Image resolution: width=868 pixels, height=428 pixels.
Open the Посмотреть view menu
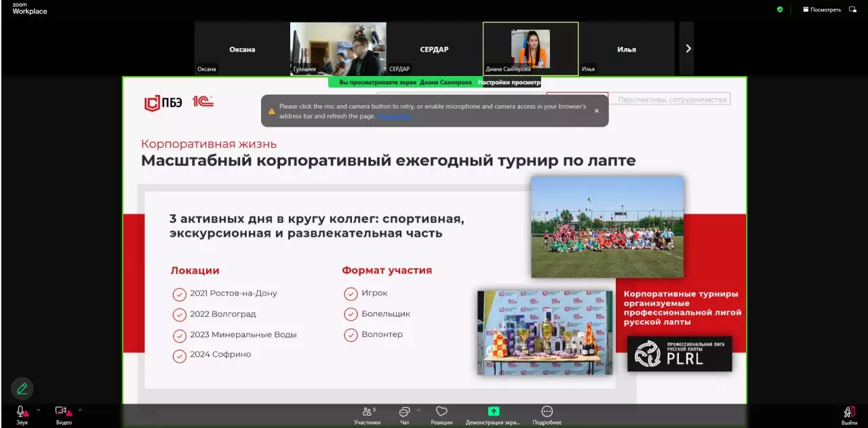click(822, 9)
